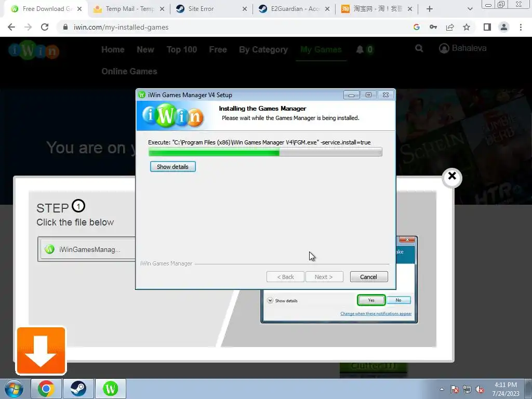This screenshot has width=532, height=399.
Task: Close the Temp Mail tab
Action: pos(162,9)
